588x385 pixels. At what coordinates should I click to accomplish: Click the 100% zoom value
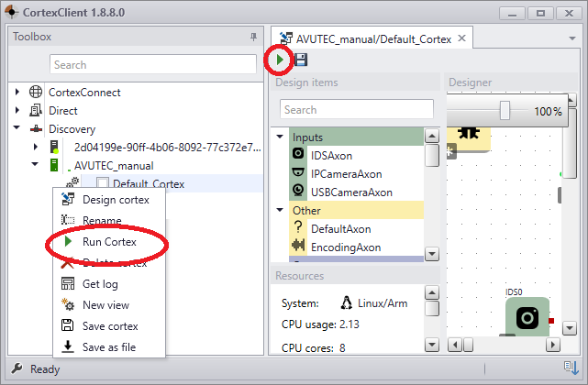pos(548,111)
